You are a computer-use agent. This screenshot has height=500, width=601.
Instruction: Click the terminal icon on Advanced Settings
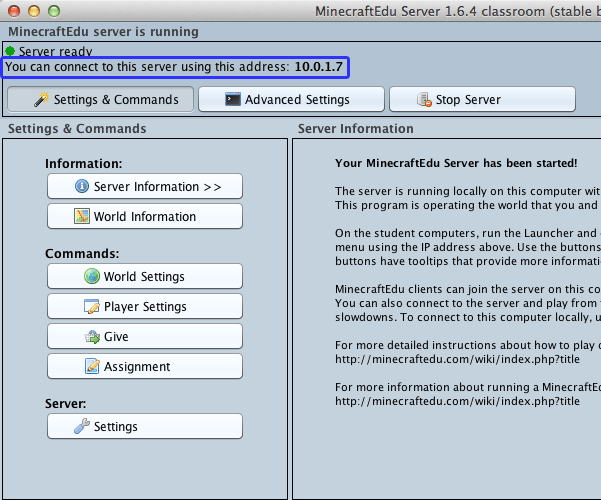tap(233, 99)
